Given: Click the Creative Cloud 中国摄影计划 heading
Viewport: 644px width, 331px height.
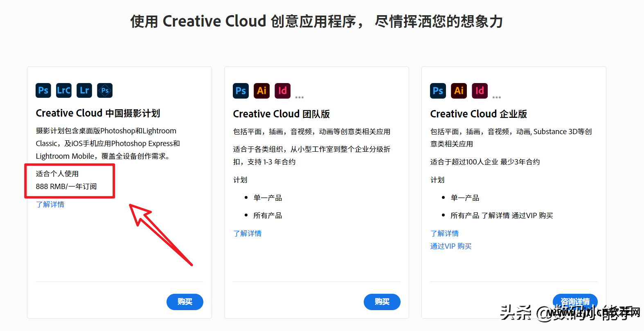Looking at the screenshot, I should pos(98,113).
